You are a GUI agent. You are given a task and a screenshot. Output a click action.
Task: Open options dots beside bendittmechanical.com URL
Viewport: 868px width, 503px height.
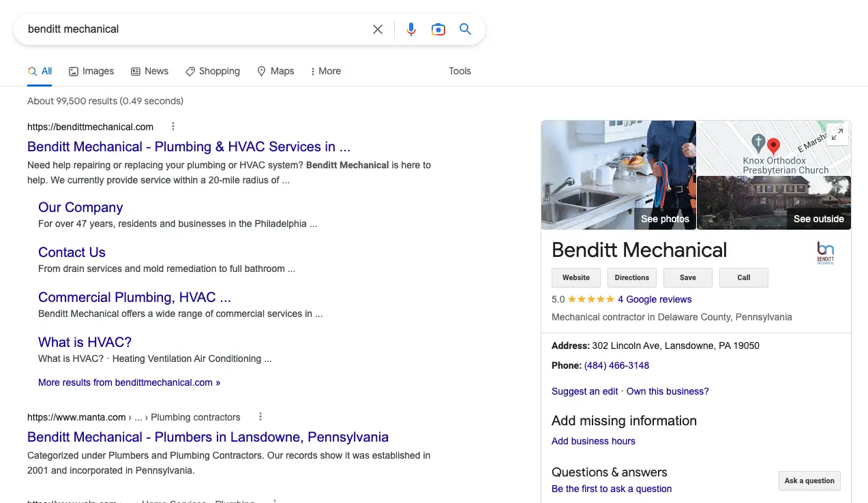(x=173, y=126)
